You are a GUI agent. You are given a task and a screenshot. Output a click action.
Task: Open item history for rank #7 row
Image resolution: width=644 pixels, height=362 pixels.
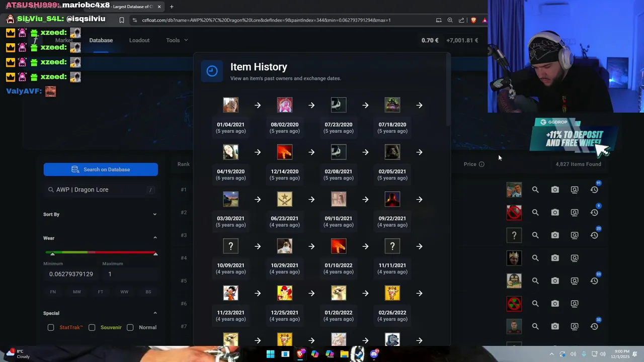pyautogui.click(x=594, y=326)
